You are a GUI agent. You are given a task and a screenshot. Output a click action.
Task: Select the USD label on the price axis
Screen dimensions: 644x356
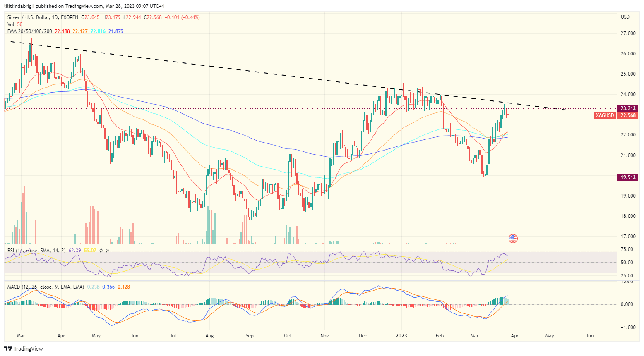[625, 17]
